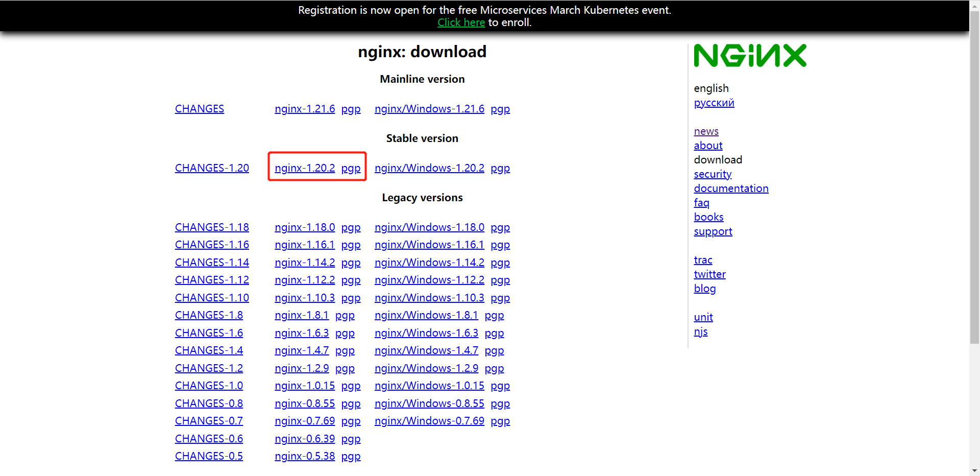Open the news page
The width and height of the screenshot is (980, 476).
click(x=706, y=131)
